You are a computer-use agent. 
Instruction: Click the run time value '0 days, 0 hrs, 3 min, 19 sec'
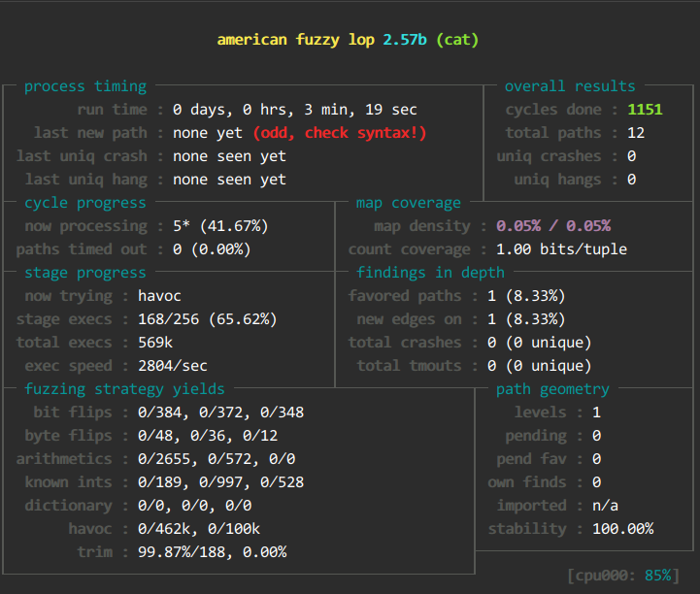(294, 110)
